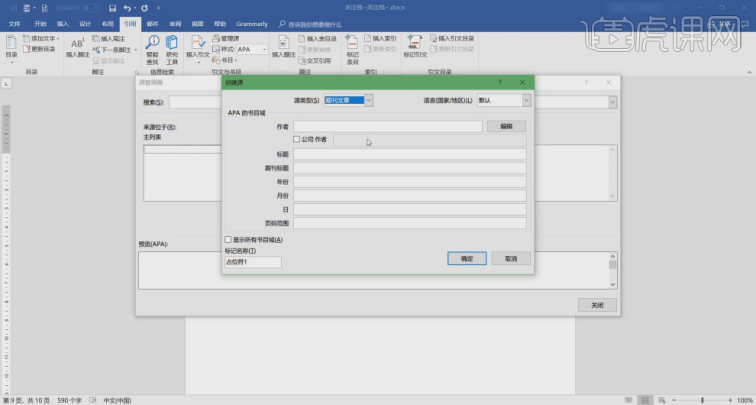756x405 pixels.
Task: Open the APA citation style dropdown in ribbon
Action: click(264, 49)
